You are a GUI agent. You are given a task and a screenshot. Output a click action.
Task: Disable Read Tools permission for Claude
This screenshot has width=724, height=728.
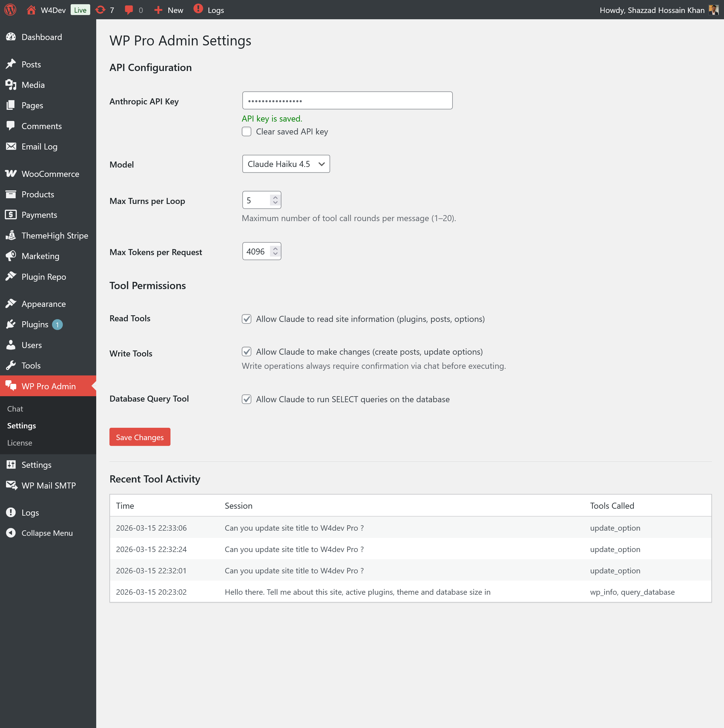click(x=247, y=319)
